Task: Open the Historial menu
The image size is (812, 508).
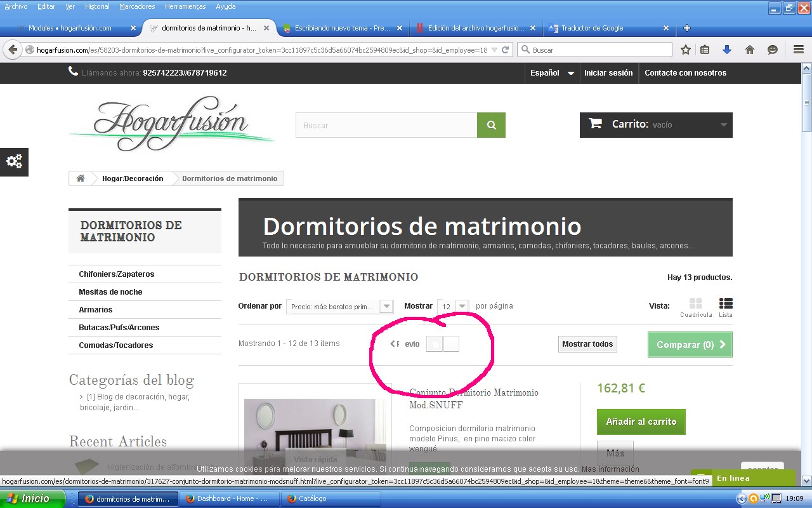Action: [97, 6]
